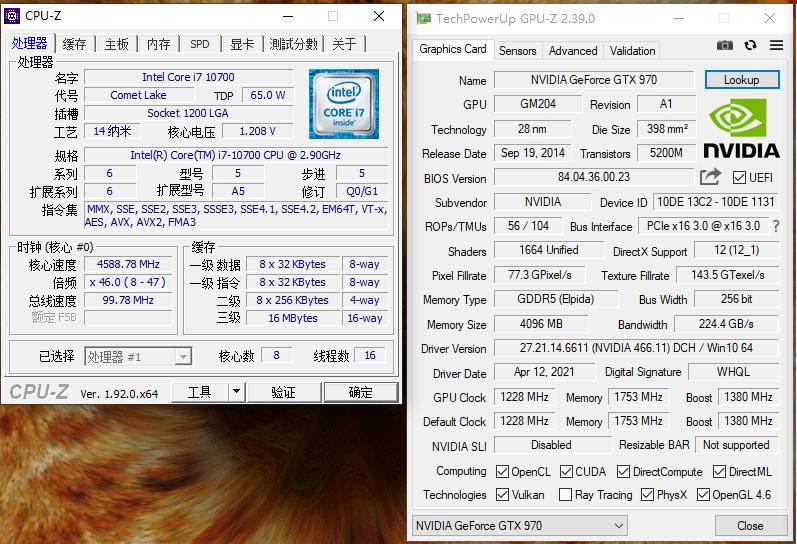Viewport: 797px width, 544px height.
Task: Minimize the CPU-Z window
Action: pos(288,16)
